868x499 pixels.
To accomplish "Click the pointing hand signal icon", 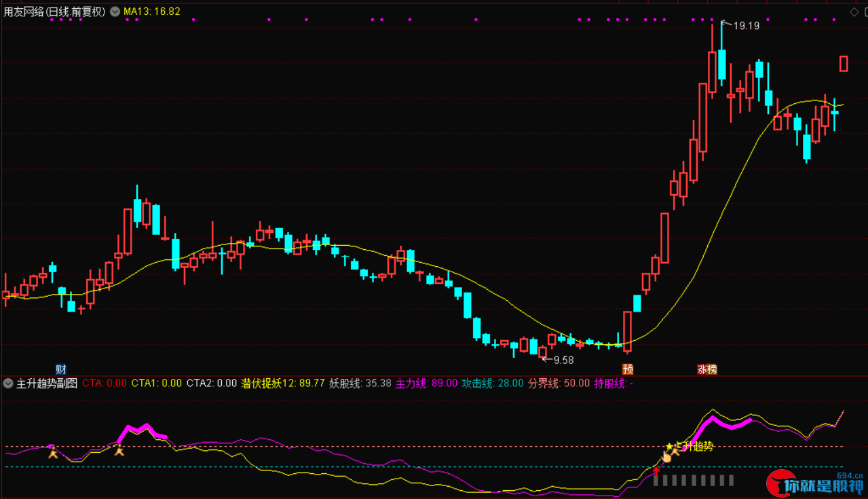I will pos(666,456).
